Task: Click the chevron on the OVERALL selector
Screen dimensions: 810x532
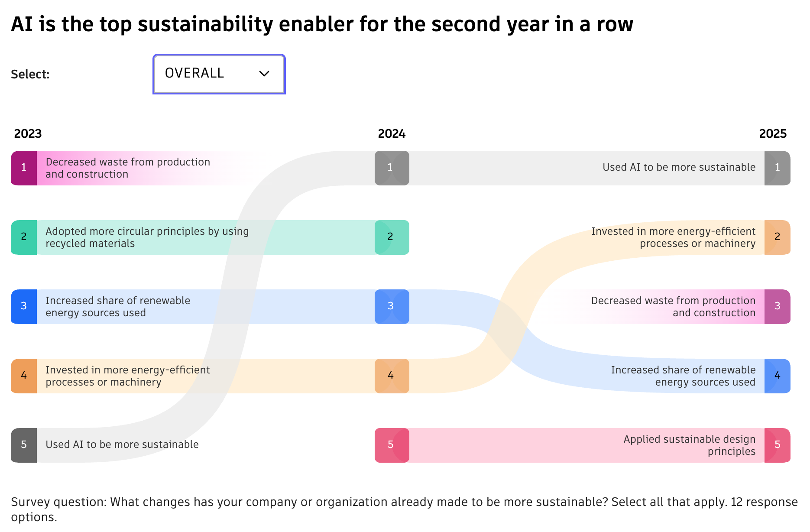Action: (265, 74)
